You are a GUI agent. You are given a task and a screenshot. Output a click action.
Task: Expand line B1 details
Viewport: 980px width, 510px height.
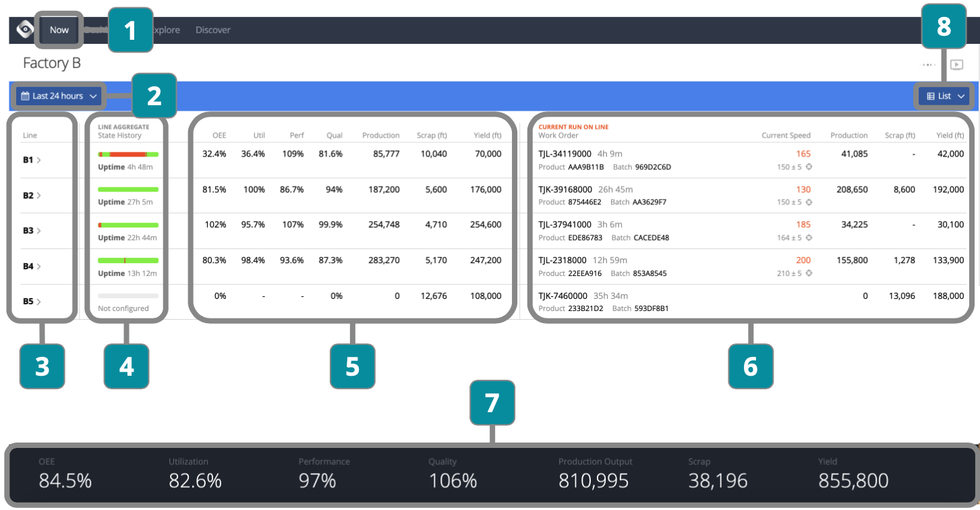click(32, 161)
